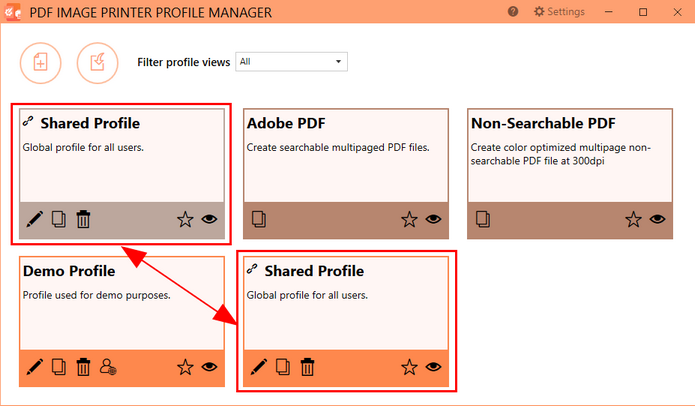The width and height of the screenshot is (695, 406).
Task: Open Settings in the title bar
Action: click(559, 12)
